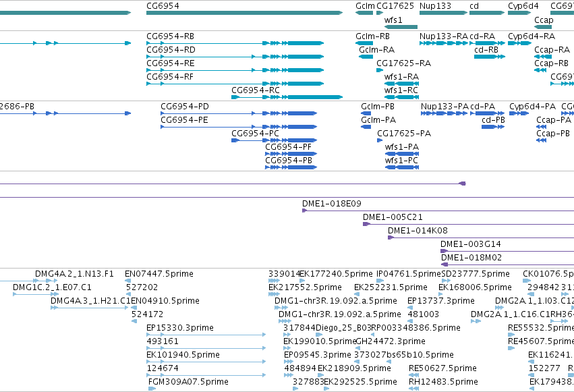Select the CG6954-PF protein feature label

[289, 147]
